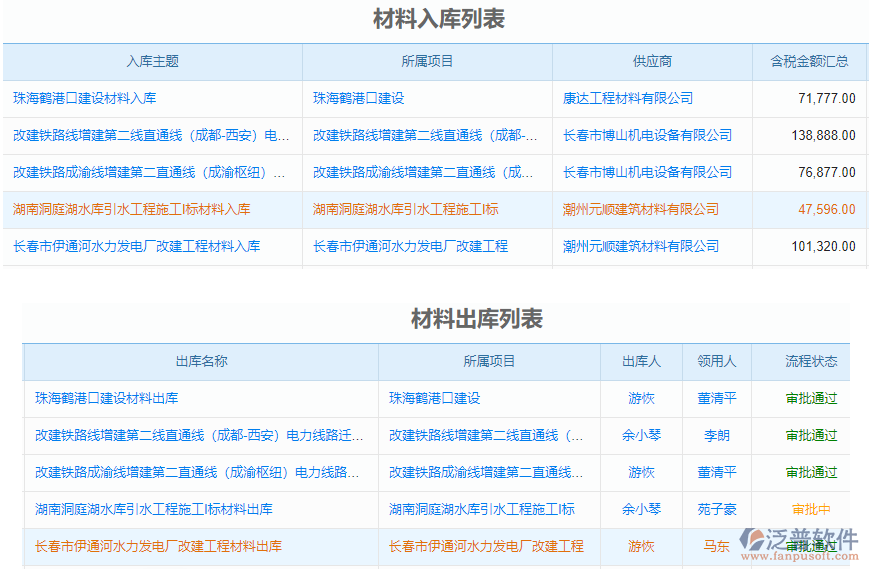This screenshot has height=572, width=869.
Task: Select amount 76,877.00
Action: 826,173
